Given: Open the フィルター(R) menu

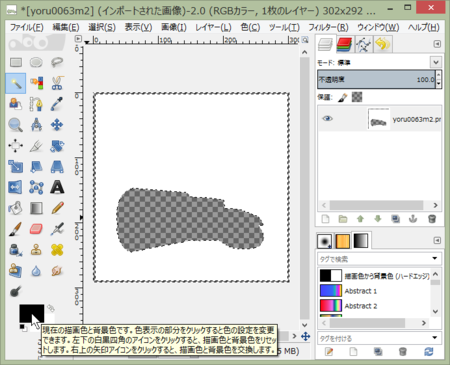Looking at the screenshot, I should click(328, 27).
